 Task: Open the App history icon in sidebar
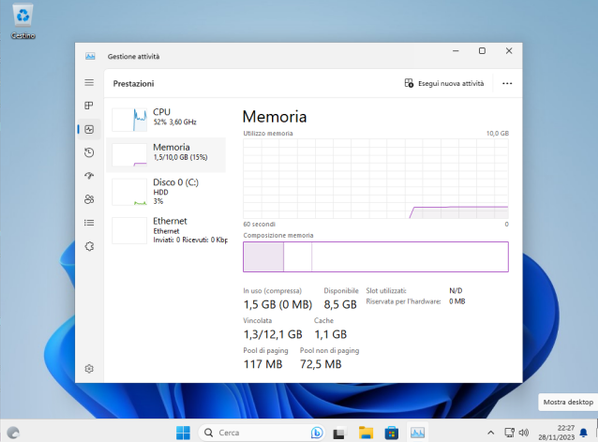pos(89,153)
